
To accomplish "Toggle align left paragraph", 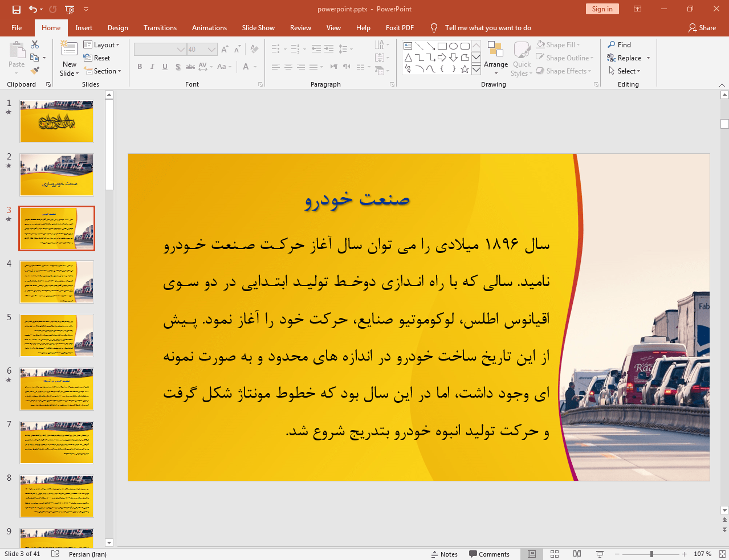I will pyautogui.click(x=276, y=67).
